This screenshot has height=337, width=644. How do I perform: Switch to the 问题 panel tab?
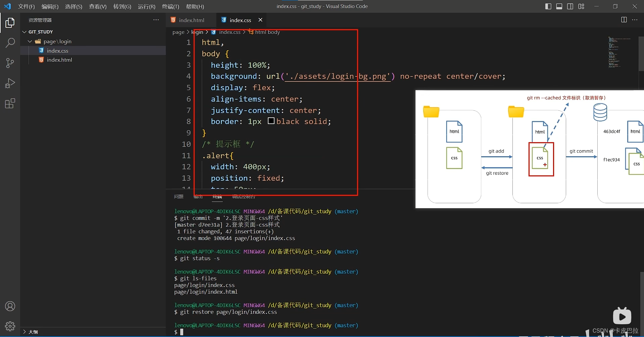[x=179, y=196]
